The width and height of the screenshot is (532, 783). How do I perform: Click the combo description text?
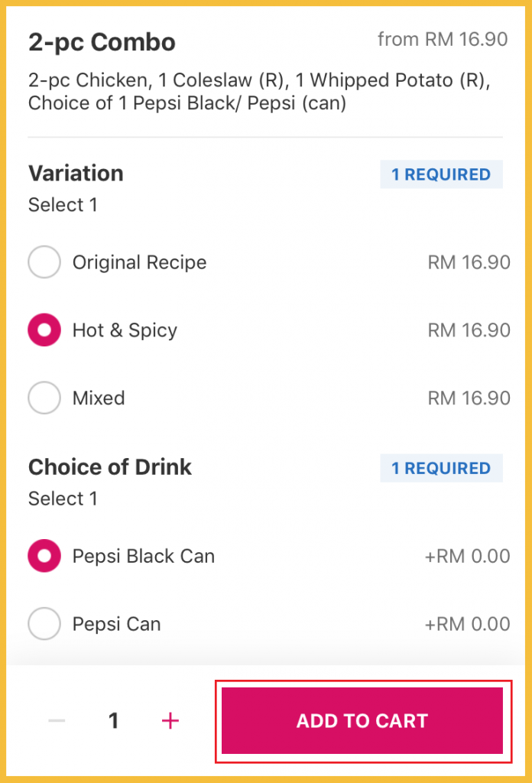pyautogui.click(x=258, y=92)
